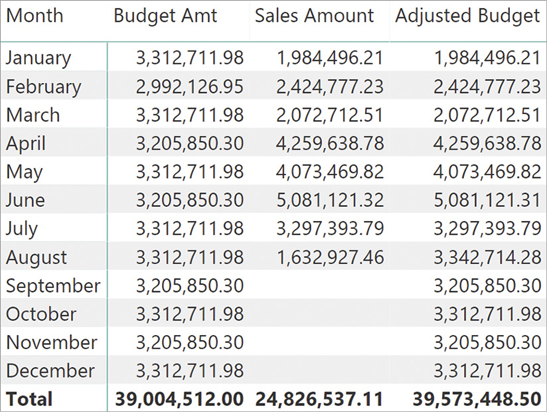Click total Budget Amt 39,004,512.00
The image size is (547, 412).
(179, 399)
